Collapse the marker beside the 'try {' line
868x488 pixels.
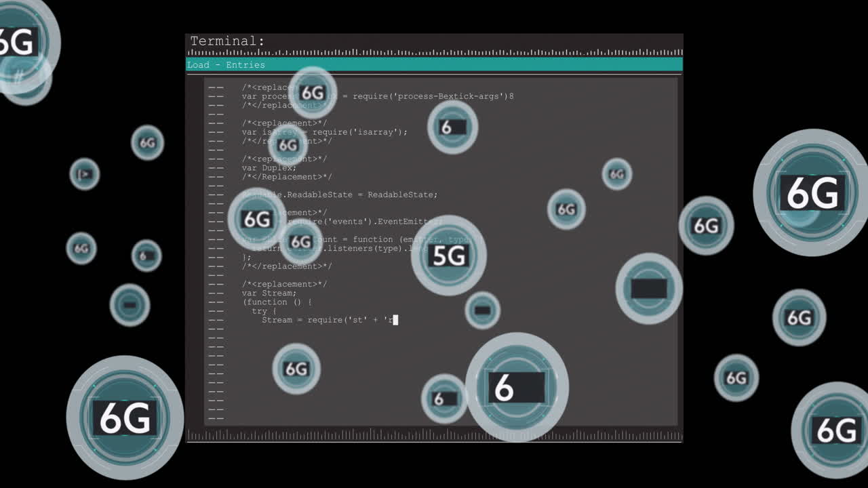click(216, 310)
